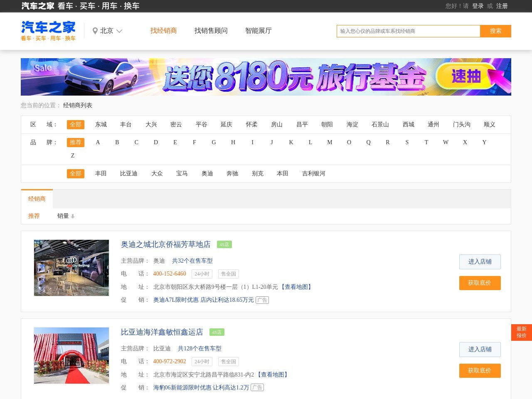Click the 4S店 badge of 奥迪之城 dealer
Image resolution: width=532 pixels, height=399 pixels.
[224, 244]
